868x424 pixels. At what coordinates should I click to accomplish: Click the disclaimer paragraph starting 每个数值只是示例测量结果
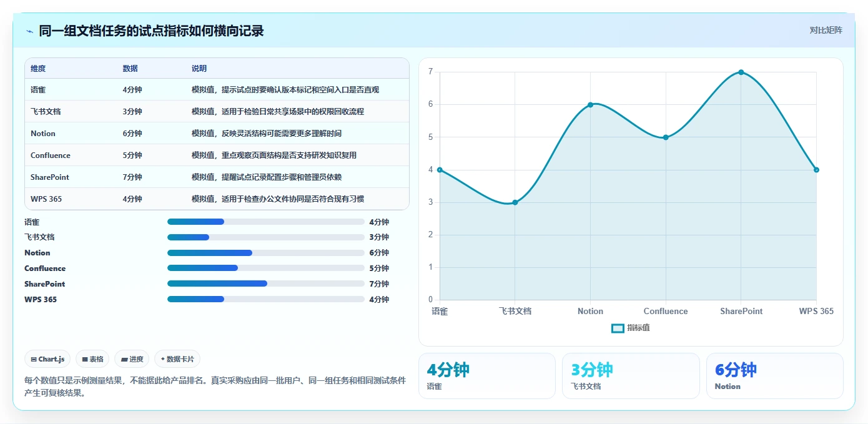click(215, 387)
